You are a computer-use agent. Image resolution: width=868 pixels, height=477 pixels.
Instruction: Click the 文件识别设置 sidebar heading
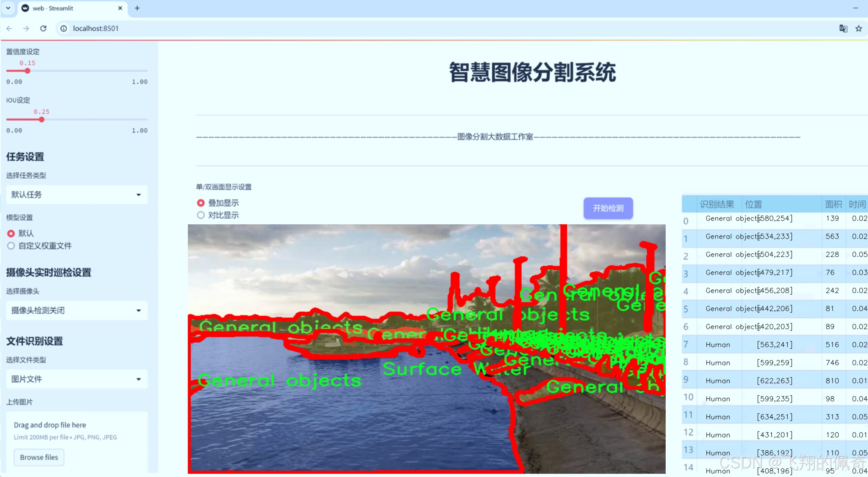click(35, 341)
